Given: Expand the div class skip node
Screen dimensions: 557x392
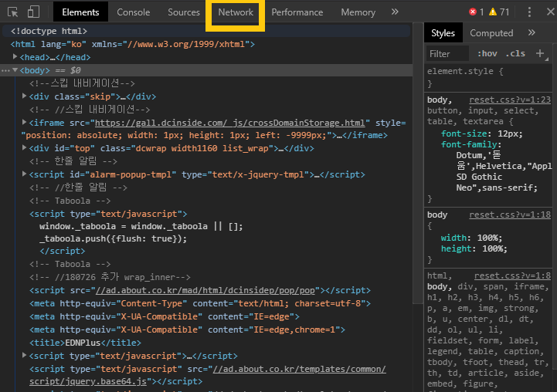Looking at the screenshot, I should point(24,96).
